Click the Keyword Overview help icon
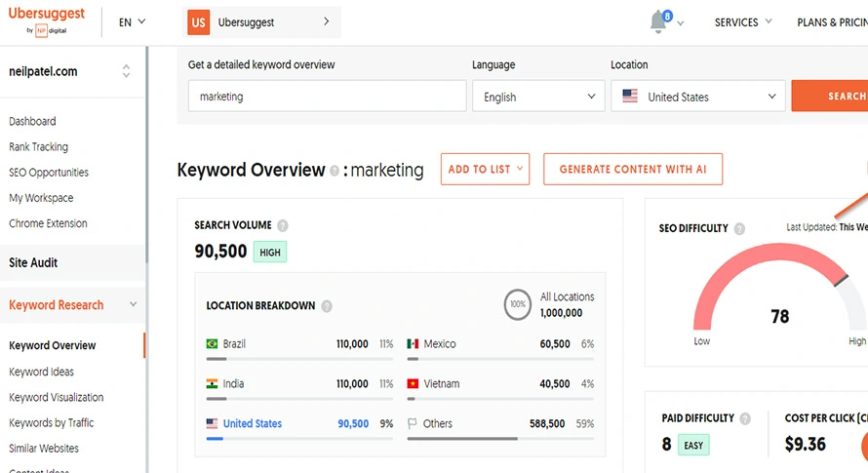 tap(335, 171)
